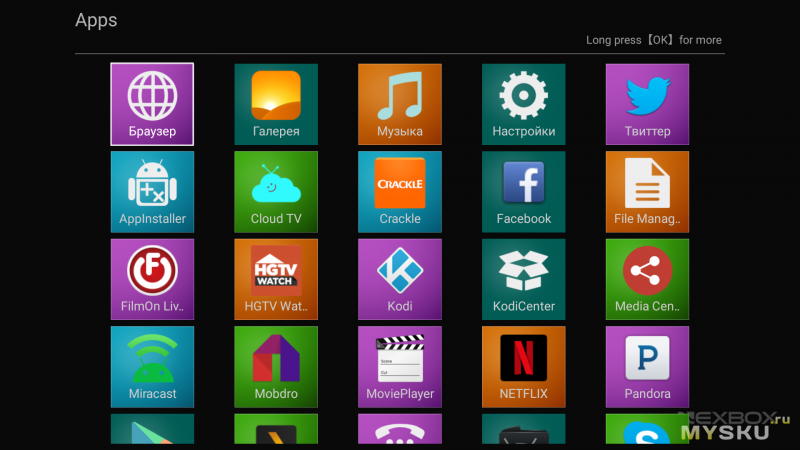Launch the NETFLIX app
The height and width of the screenshot is (450, 800).
(x=523, y=367)
